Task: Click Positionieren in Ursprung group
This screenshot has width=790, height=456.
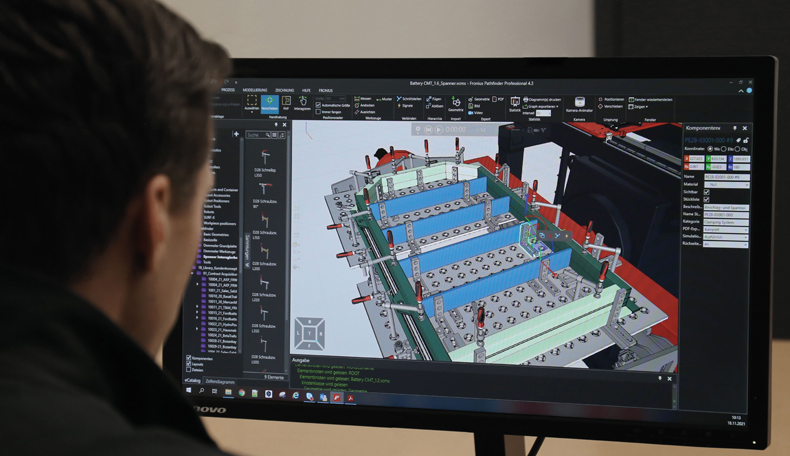Action: pos(611,99)
